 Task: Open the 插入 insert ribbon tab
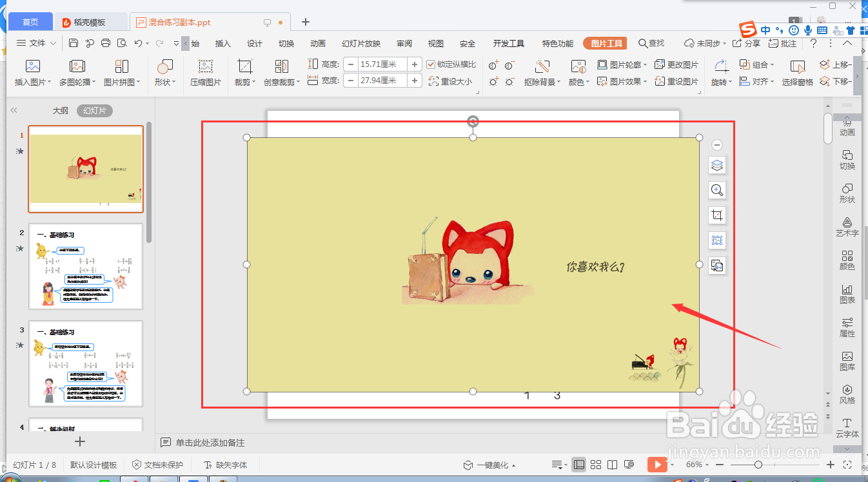(x=223, y=44)
